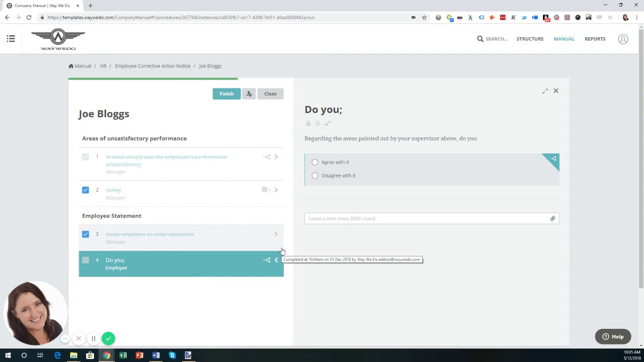This screenshot has height=362, width=644.
Task: Select the Company Manual browser tab
Action: tap(43, 6)
